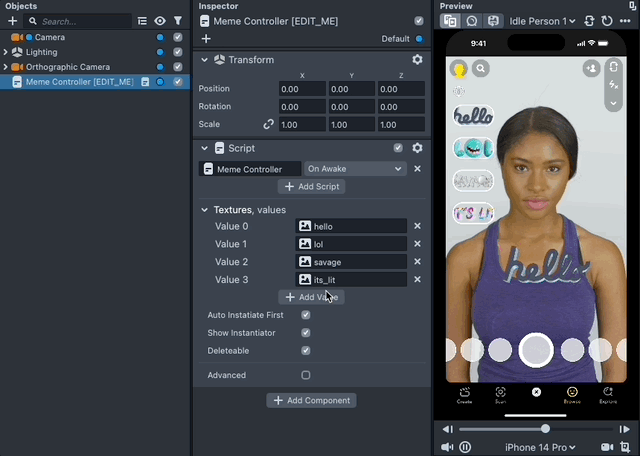
Task: Open Transform component settings gear
Action: [x=417, y=60]
